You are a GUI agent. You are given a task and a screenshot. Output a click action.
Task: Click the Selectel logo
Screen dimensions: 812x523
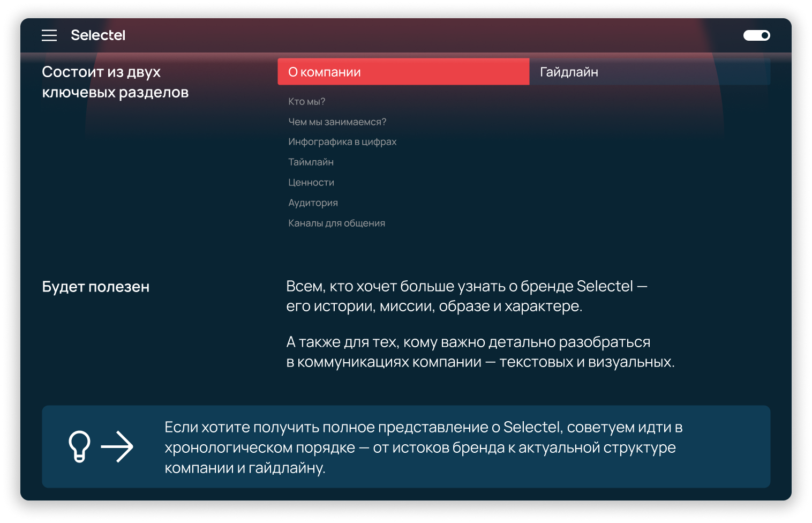click(97, 35)
